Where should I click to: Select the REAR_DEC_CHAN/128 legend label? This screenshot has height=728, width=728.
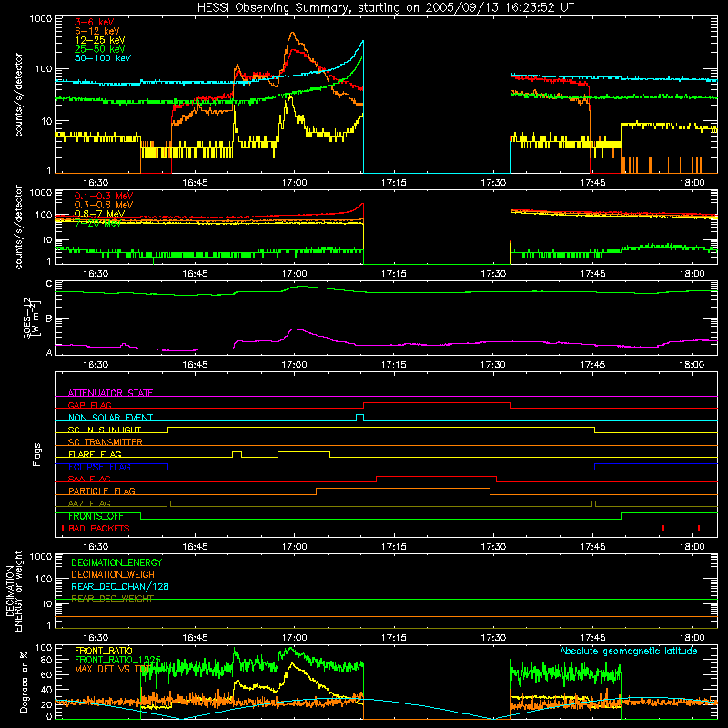click(x=120, y=587)
